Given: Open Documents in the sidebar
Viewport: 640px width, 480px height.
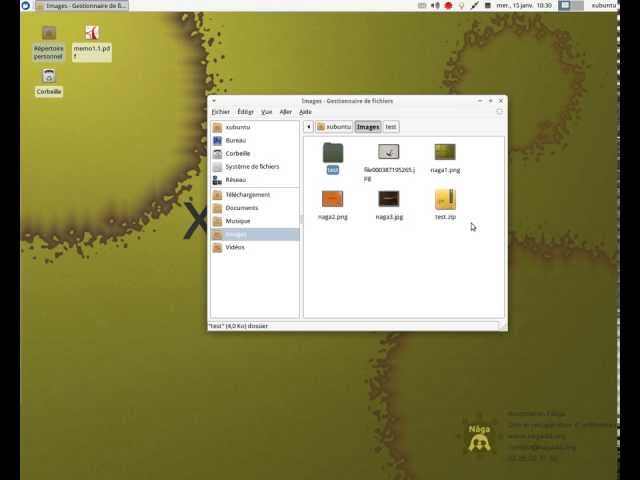Looking at the screenshot, I should pyautogui.click(x=255, y=208).
